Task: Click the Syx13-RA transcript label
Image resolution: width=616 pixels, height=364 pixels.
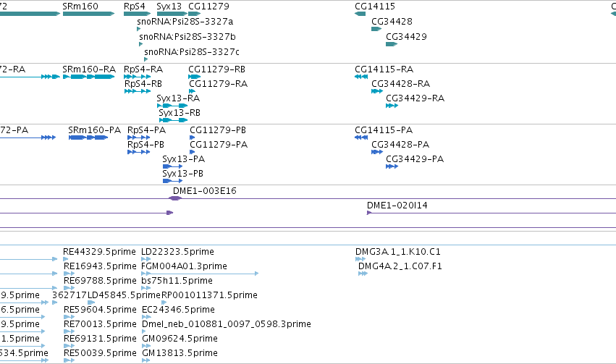Action: 178,98
